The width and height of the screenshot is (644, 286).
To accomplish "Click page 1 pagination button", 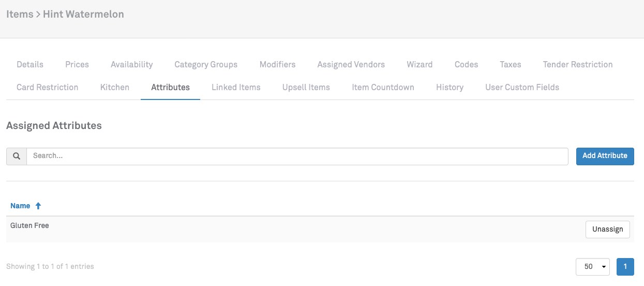I will tap(625, 267).
